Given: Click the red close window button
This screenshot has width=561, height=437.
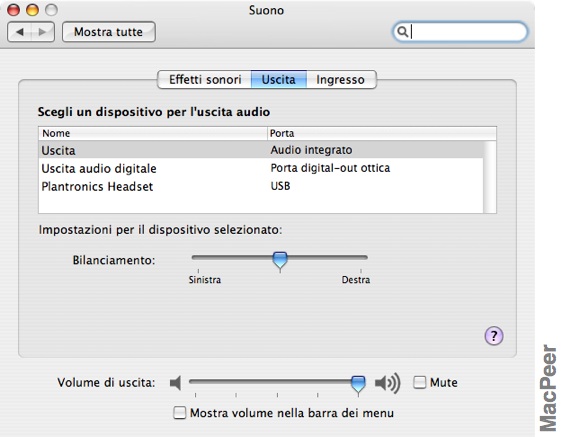Looking at the screenshot, I should tap(13, 10).
